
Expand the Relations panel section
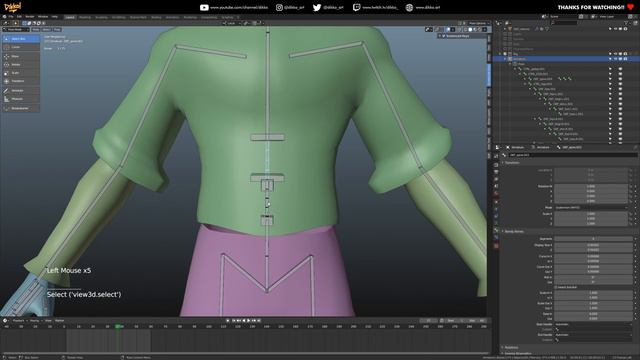(503, 348)
